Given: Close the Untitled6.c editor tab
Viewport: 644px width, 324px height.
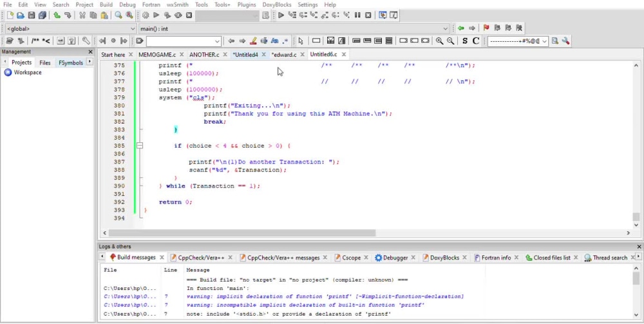Looking at the screenshot, I should (344, 55).
